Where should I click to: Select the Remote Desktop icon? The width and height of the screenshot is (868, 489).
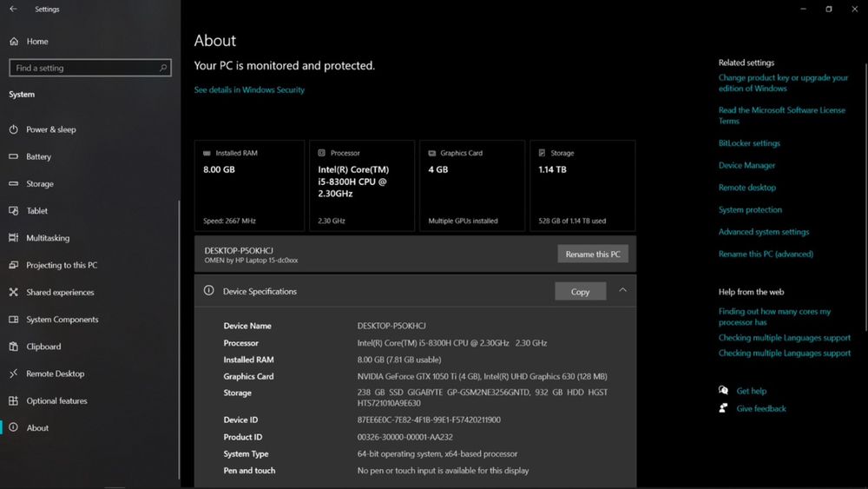pyautogui.click(x=14, y=373)
